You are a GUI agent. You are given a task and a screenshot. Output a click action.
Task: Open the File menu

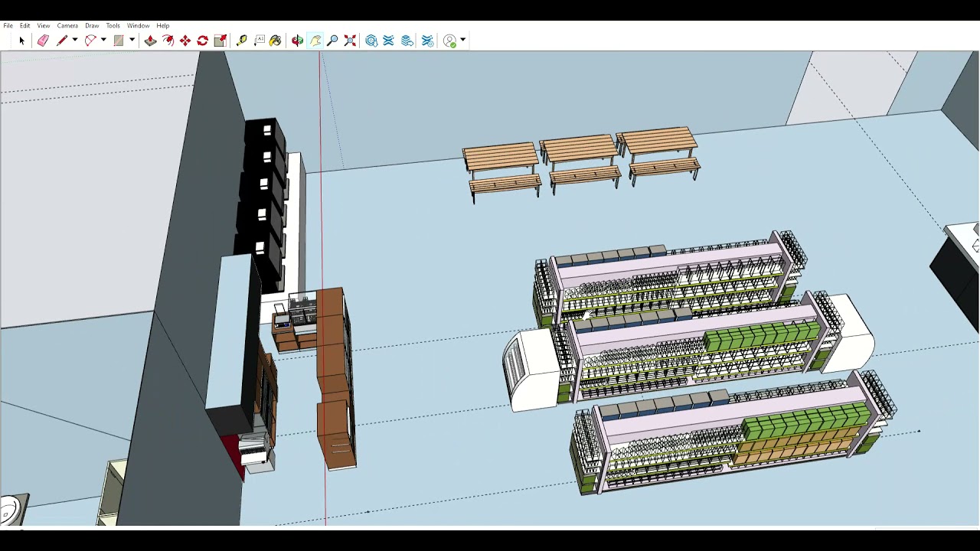(x=8, y=25)
